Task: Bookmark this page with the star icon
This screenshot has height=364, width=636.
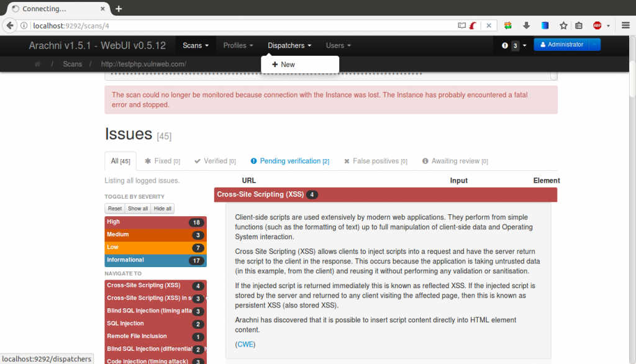Action: tap(563, 25)
